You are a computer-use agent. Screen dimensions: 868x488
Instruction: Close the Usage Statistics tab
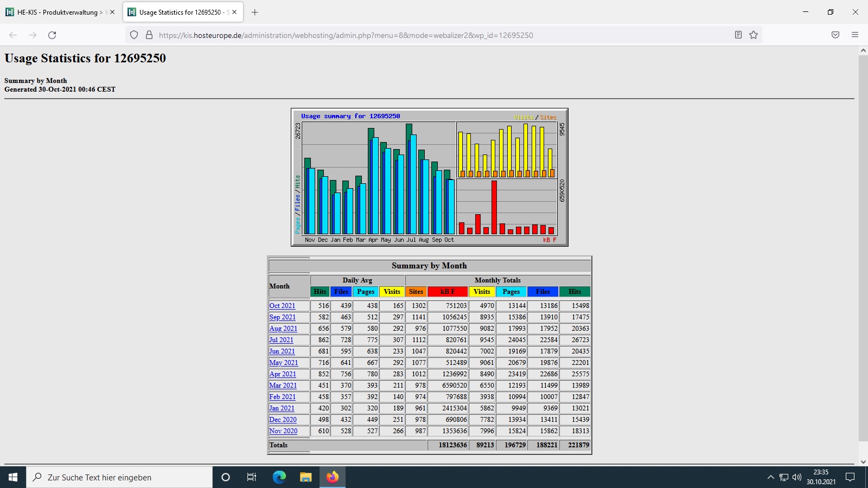234,12
